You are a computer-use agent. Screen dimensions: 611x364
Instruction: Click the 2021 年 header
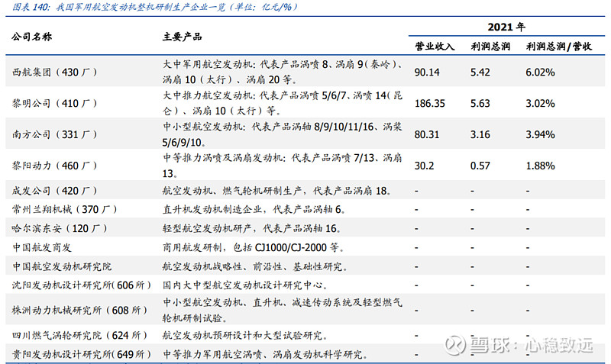click(506, 27)
